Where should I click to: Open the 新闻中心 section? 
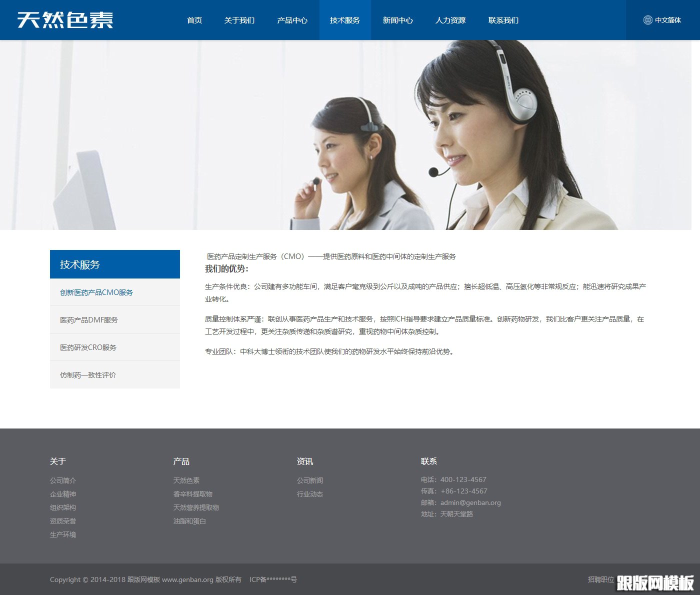398,20
